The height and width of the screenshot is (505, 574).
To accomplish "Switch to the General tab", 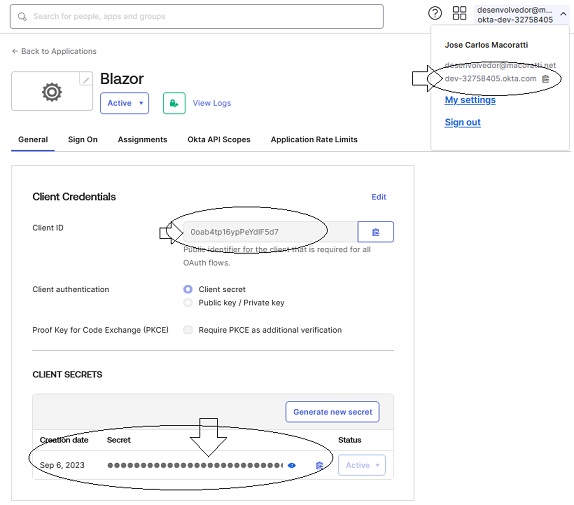I will click(33, 139).
